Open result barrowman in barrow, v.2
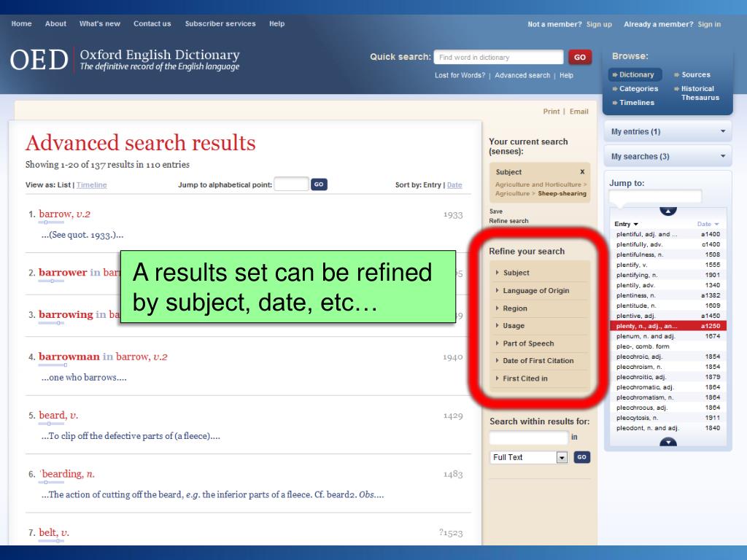 [x=103, y=356]
